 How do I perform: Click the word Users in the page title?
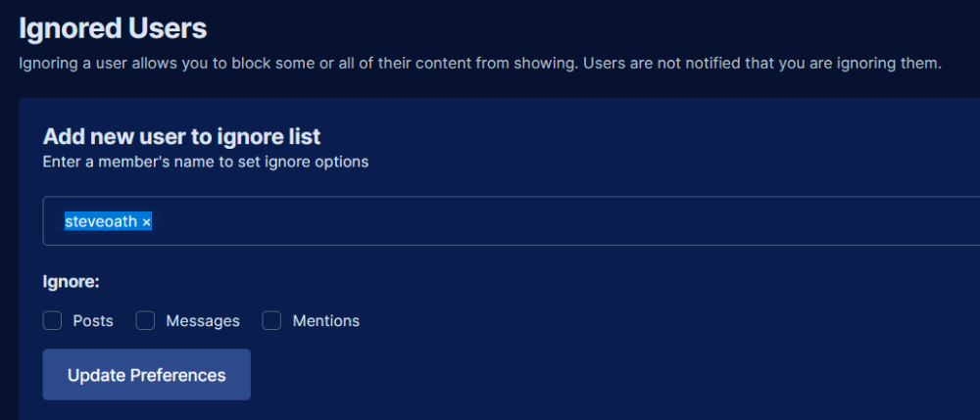(x=168, y=28)
